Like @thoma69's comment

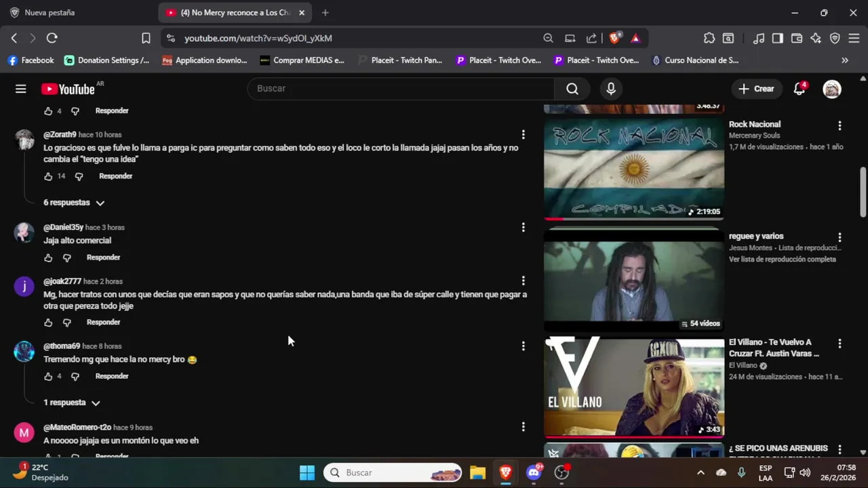coord(48,376)
